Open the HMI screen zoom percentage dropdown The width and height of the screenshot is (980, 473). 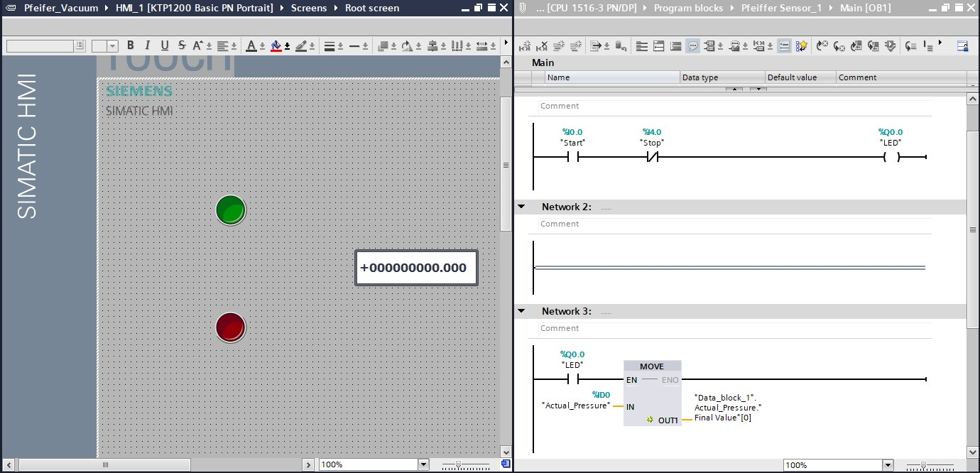(x=423, y=464)
